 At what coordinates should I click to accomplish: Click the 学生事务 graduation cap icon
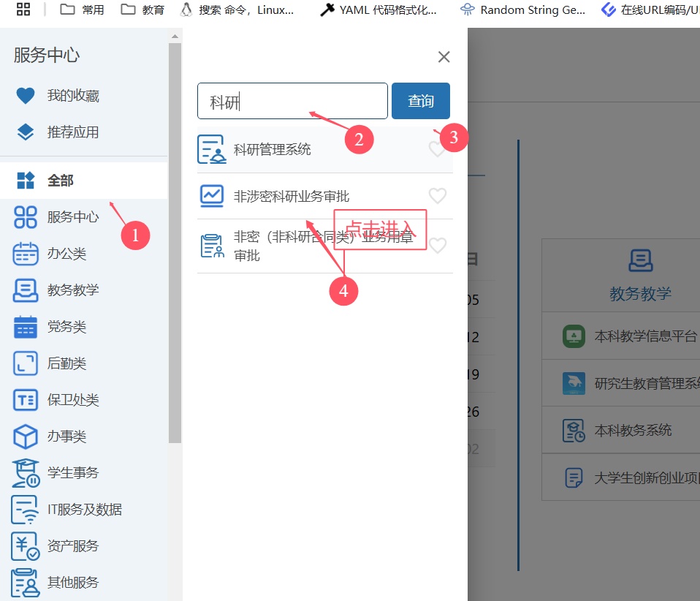(26, 473)
